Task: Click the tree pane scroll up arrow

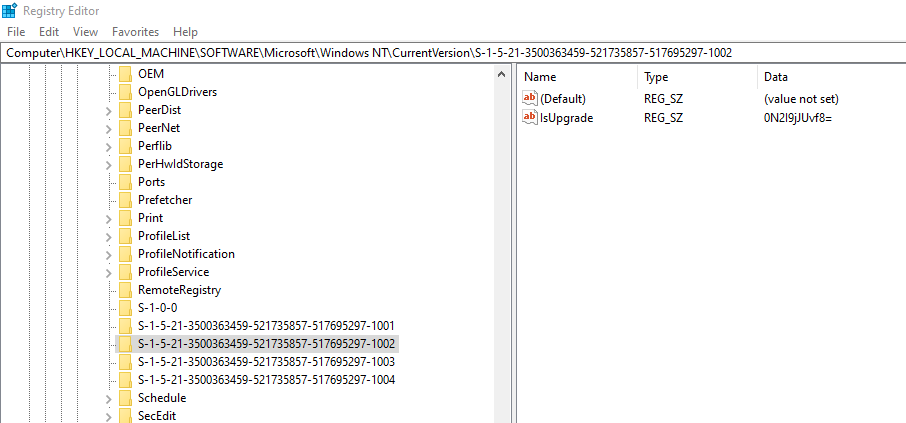Action: (x=502, y=74)
